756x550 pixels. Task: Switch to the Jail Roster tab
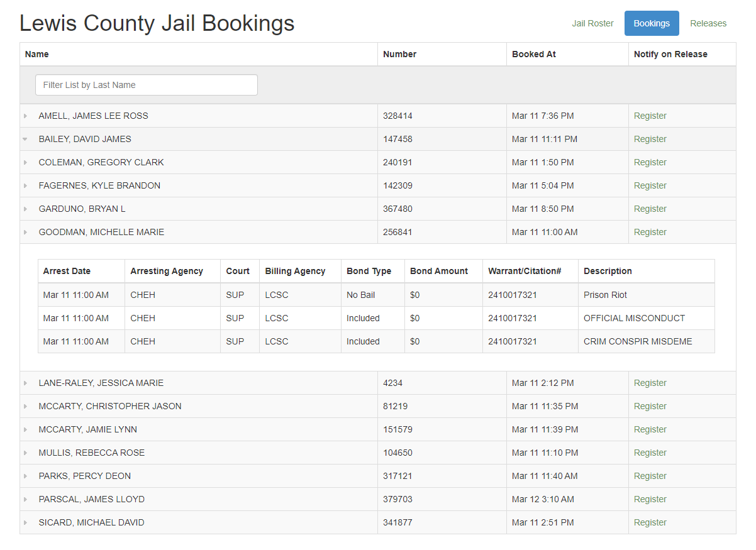coord(592,23)
